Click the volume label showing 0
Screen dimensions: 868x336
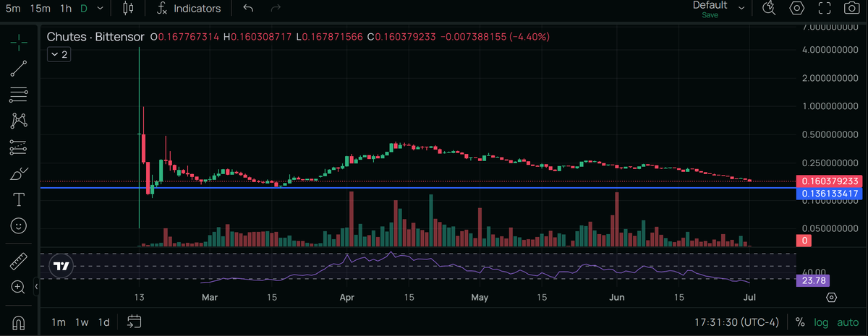click(804, 240)
